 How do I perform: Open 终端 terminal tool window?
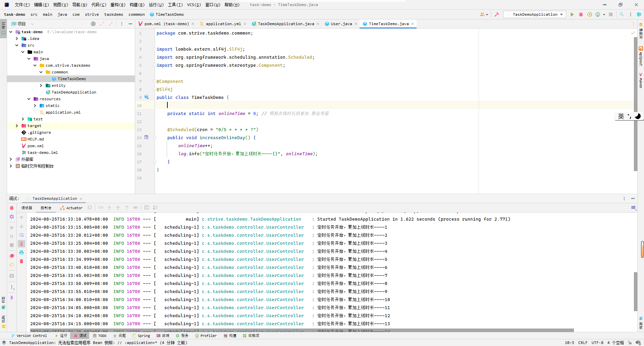[163, 336]
